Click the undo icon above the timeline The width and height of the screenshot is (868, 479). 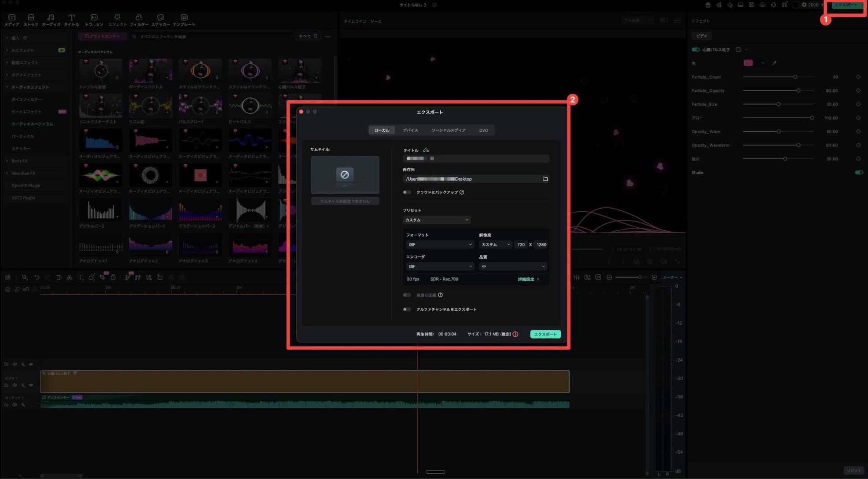(36, 277)
